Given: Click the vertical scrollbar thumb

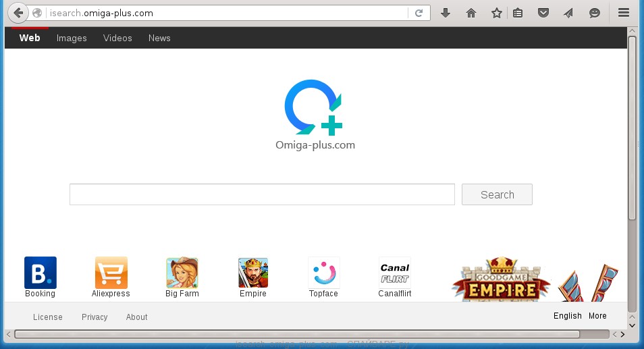Looking at the screenshot, I should pyautogui.click(x=633, y=128).
